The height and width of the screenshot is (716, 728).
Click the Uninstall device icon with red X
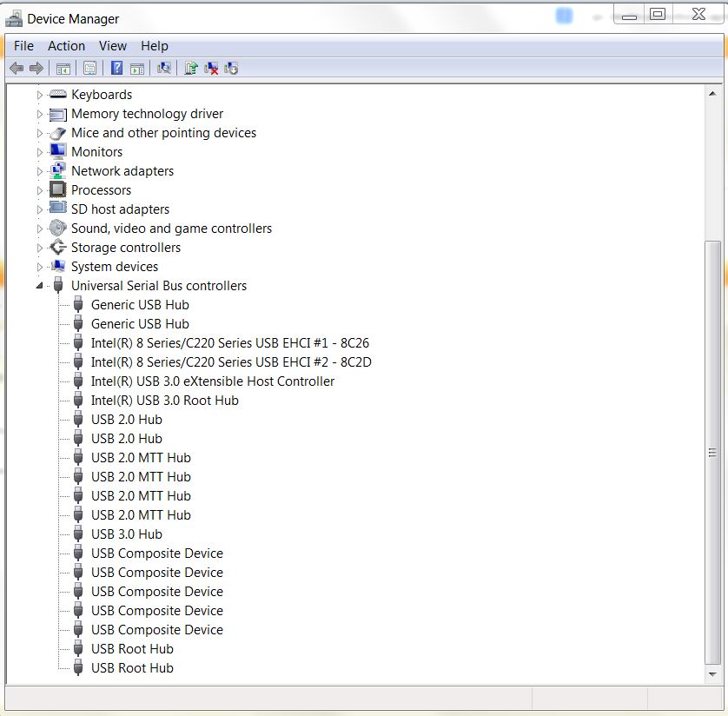coord(211,69)
